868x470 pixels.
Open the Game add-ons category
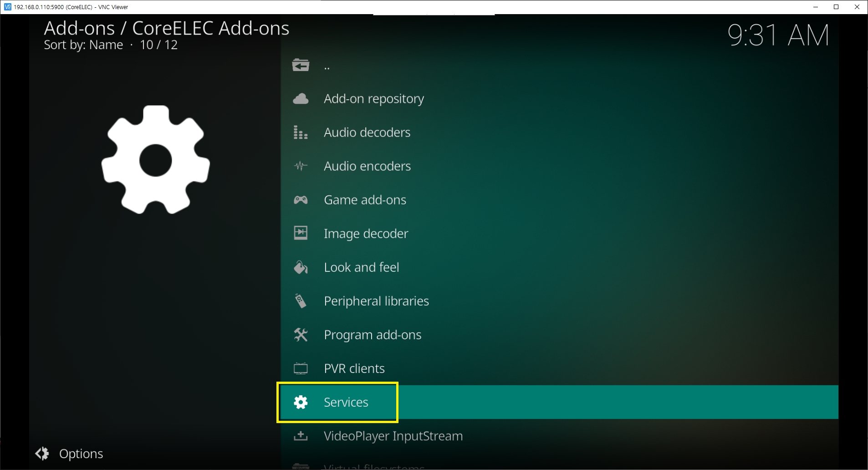559,200
